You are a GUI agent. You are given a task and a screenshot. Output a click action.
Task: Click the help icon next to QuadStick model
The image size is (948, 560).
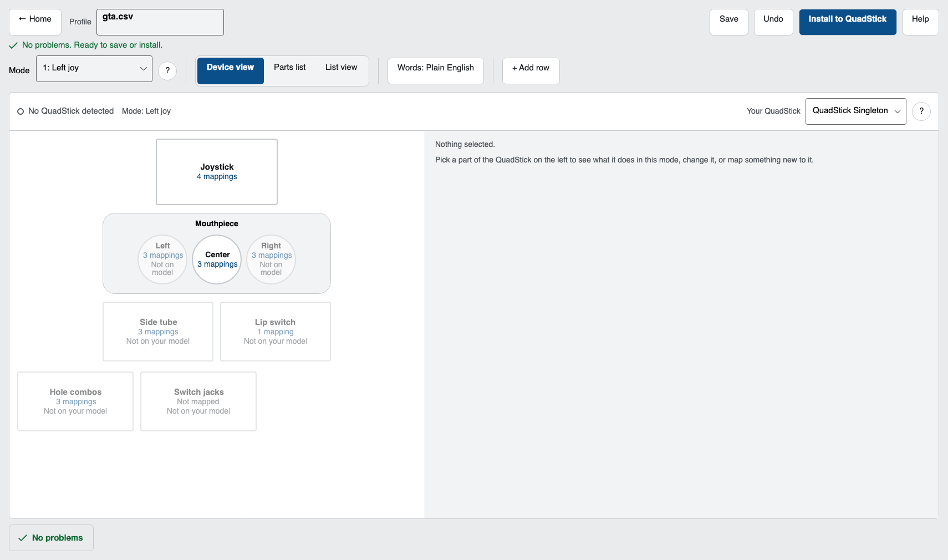tap(921, 111)
